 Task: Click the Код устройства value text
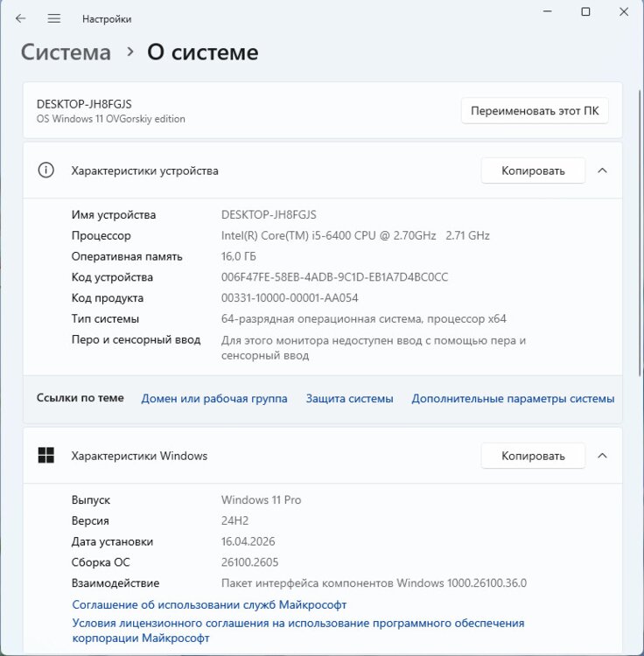pos(334,277)
